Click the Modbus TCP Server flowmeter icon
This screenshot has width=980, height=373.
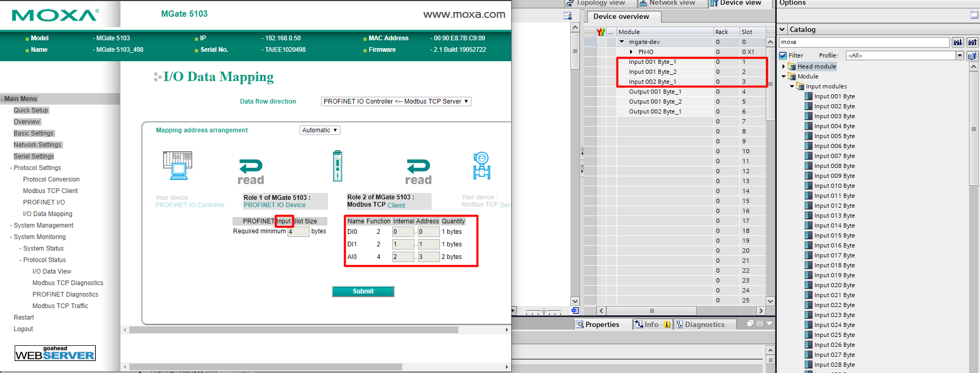(x=481, y=165)
